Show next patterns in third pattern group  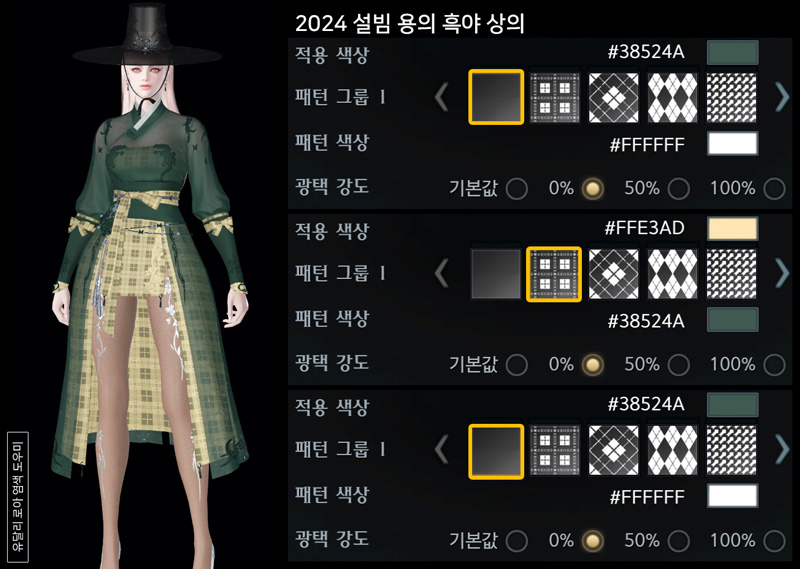point(782,450)
